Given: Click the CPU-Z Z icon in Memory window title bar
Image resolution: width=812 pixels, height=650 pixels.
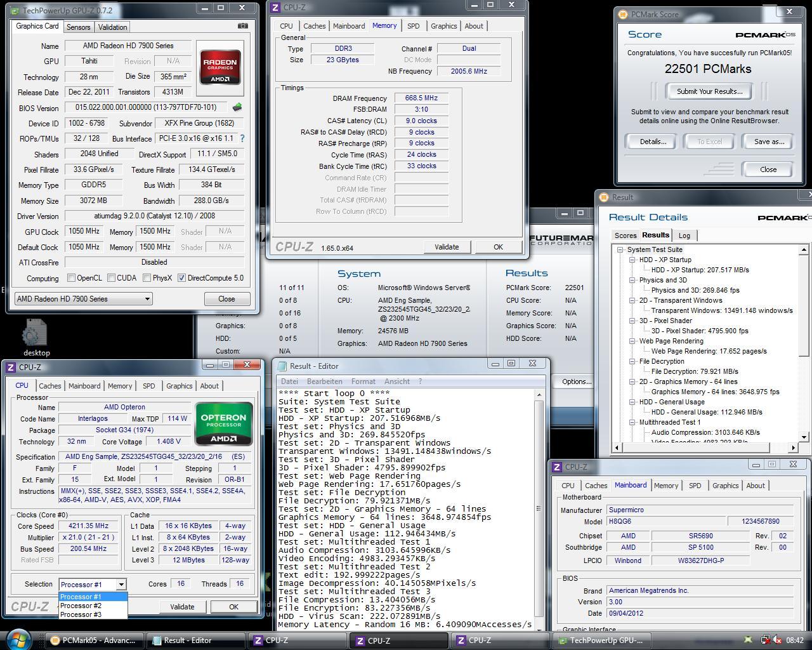Looking at the screenshot, I should coord(275,8).
